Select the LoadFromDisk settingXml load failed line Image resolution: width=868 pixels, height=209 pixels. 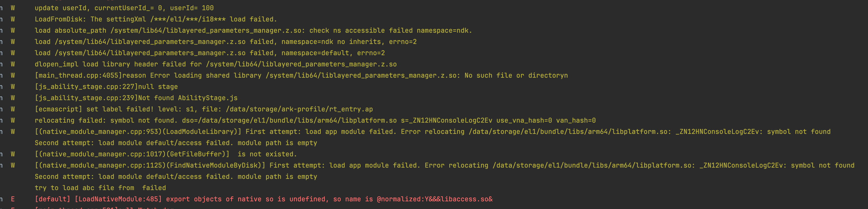(156, 19)
